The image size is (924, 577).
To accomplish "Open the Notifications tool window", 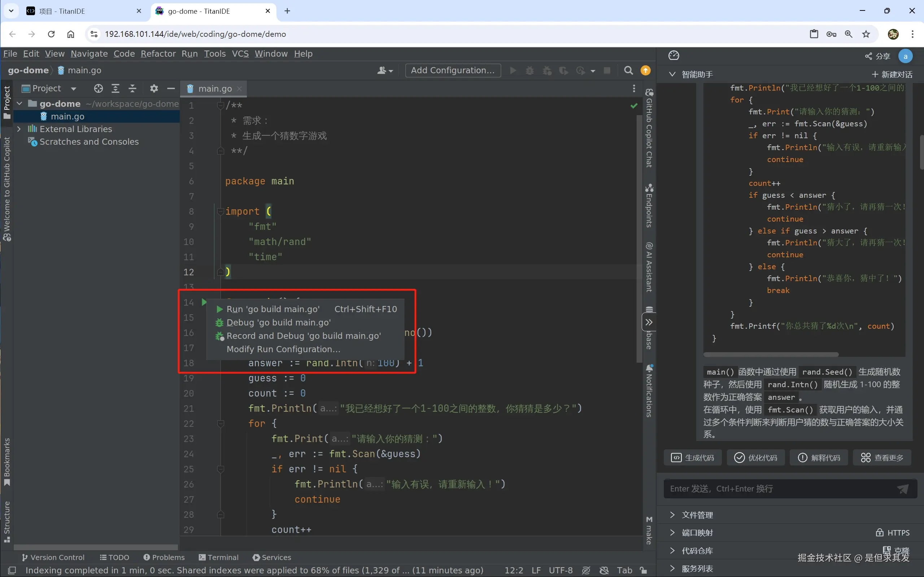I will pos(649,390).
